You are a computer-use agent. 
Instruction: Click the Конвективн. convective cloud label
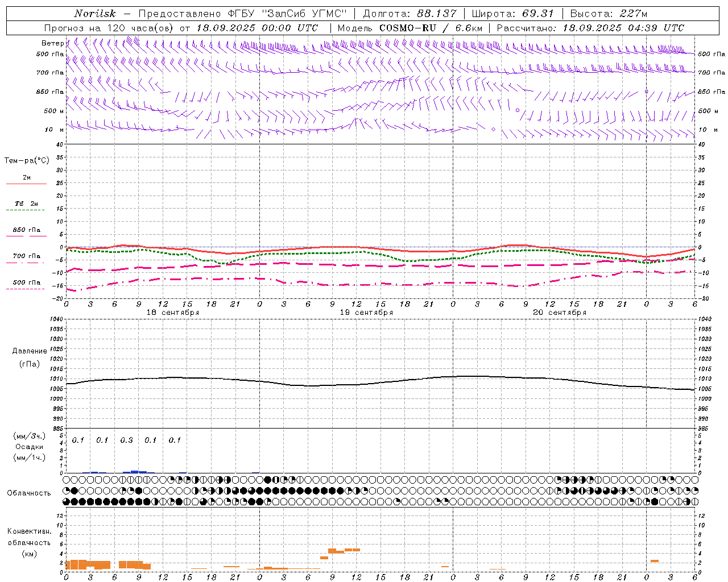(30, 531)
